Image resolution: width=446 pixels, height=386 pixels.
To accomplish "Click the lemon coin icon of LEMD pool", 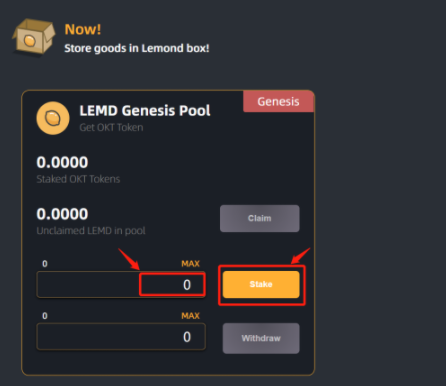I will tap(53, 118).
